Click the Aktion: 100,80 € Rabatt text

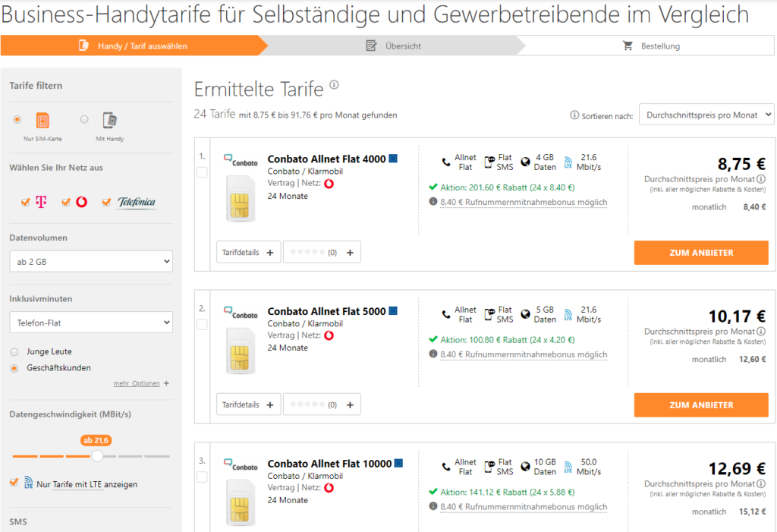point(508,340)
